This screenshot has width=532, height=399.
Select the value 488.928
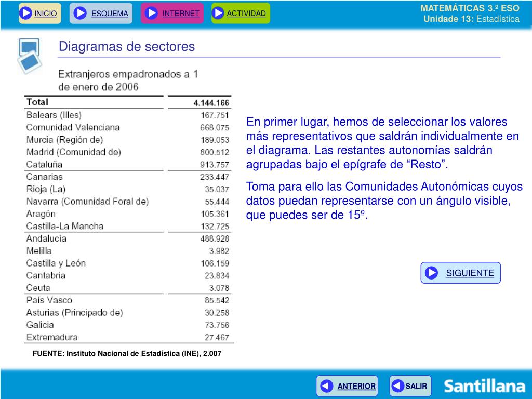pyautogui.click(x=215, y=239)
